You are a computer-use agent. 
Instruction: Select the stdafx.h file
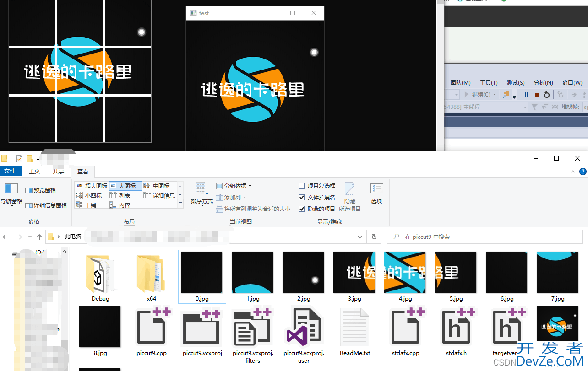point(456,332)
